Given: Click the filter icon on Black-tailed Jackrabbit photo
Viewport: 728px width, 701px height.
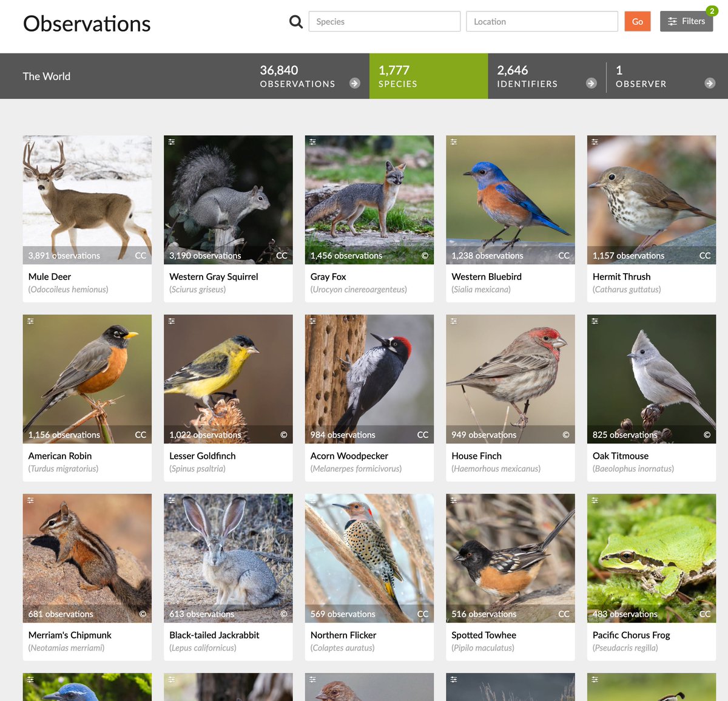Looking at the screenshot, I should pos(172,500).
